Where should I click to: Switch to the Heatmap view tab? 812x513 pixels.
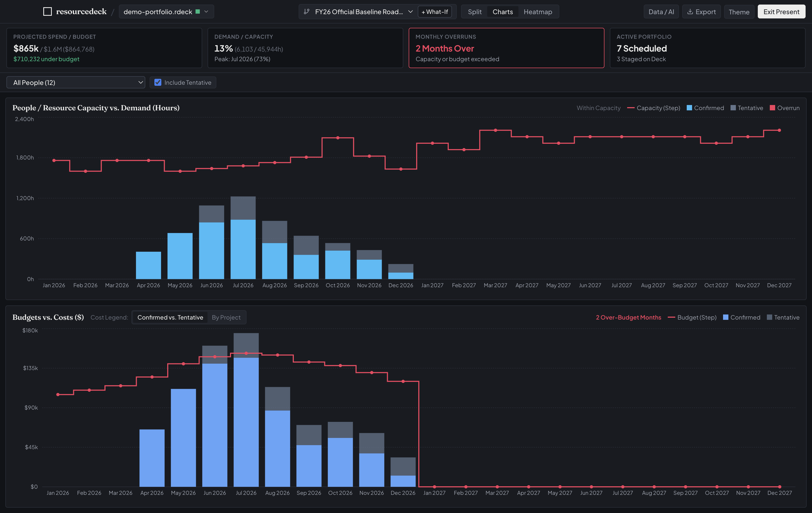(538, 11)
